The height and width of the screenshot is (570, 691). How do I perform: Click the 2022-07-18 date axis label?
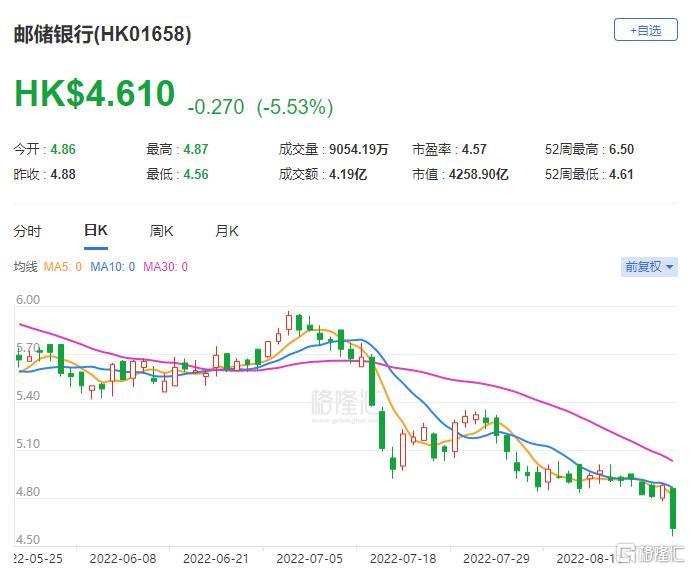click(x=403, y=559)
